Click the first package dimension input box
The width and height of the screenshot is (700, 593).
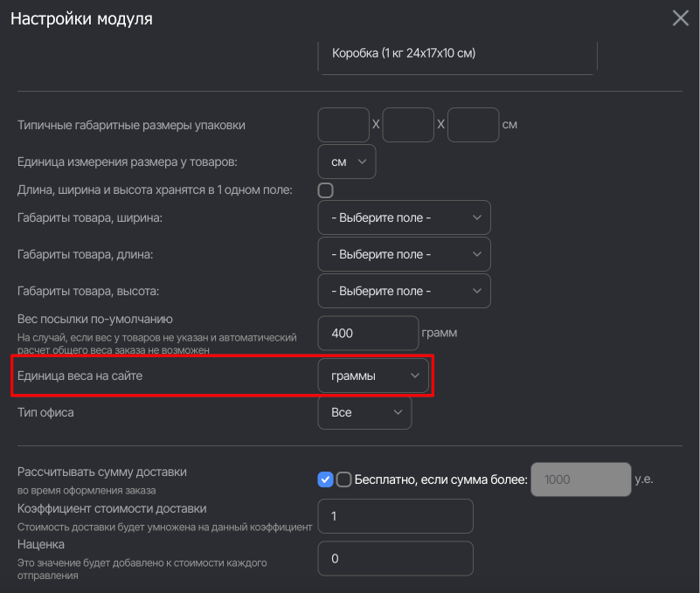343,125
